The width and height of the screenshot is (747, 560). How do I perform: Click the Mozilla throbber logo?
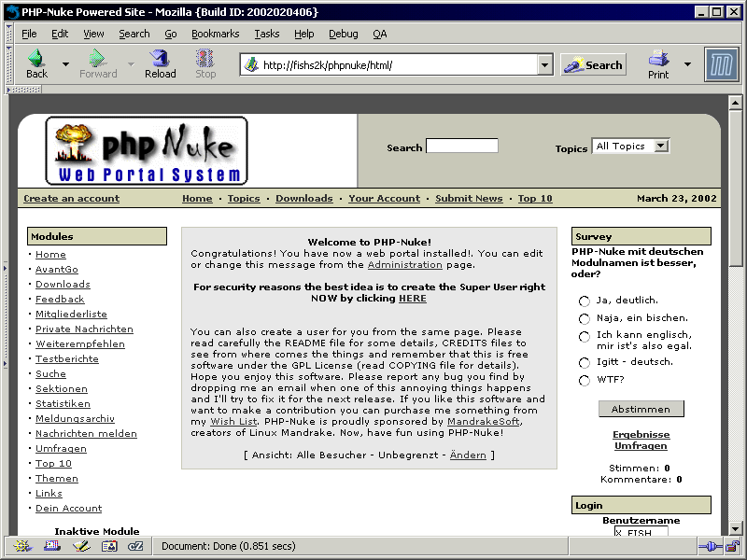coord(721,64)
